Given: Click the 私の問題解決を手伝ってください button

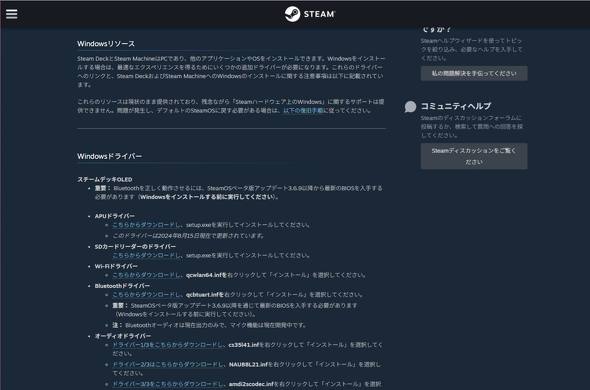Looking at the screenshot, I should 474,73.
